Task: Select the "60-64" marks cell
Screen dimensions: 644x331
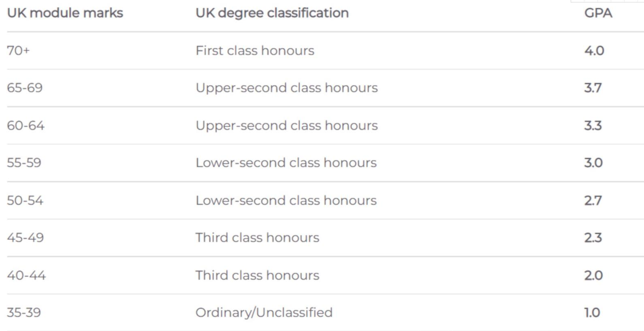Action: point(26,126)
